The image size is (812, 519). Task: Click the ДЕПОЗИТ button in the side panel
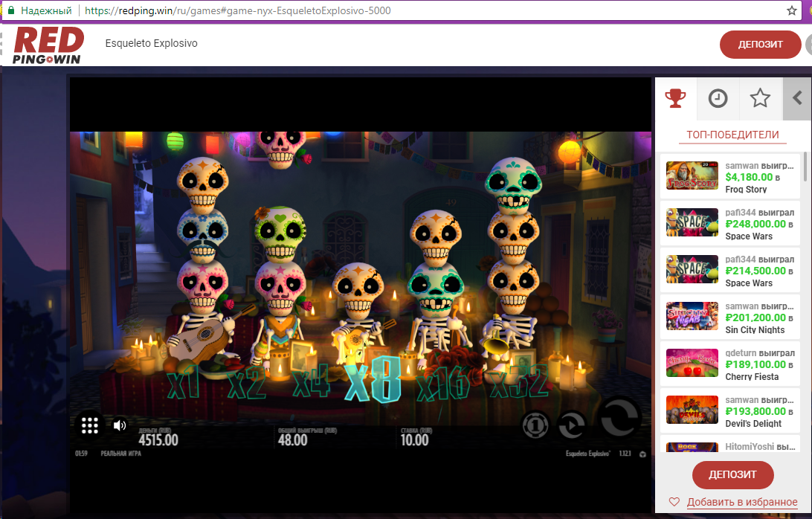[732, 475]
